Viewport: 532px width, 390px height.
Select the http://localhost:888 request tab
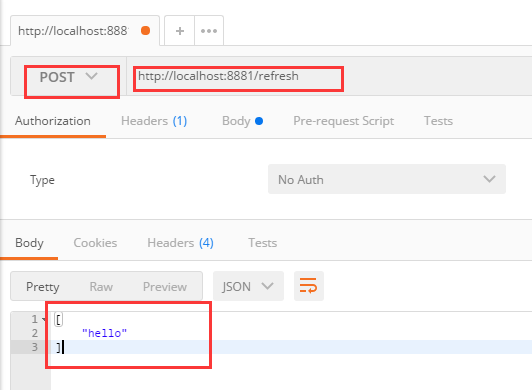tap(84, 31)
